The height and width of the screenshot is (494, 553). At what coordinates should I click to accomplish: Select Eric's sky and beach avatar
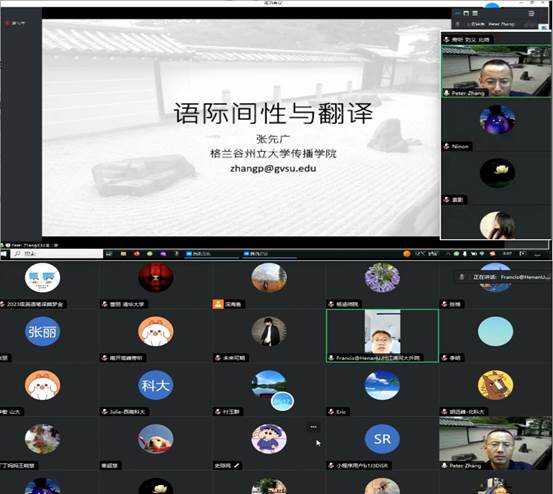(382, 385)
